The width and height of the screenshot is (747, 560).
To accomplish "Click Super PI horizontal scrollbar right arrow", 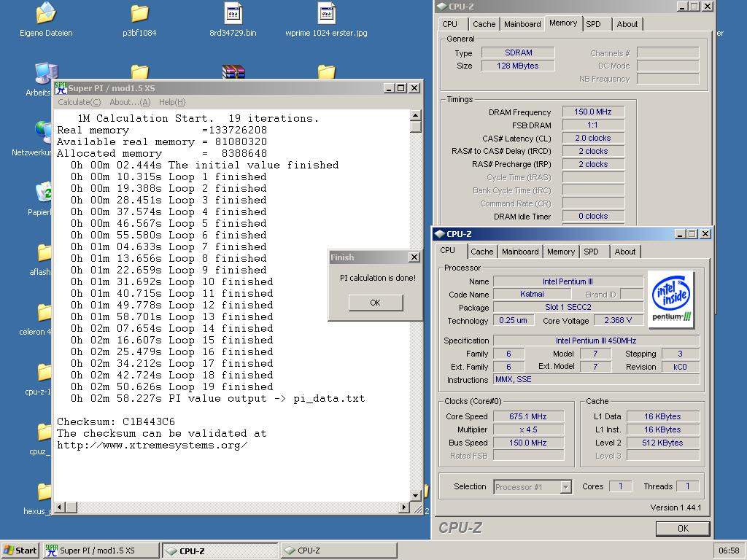I will click(404, 507).
